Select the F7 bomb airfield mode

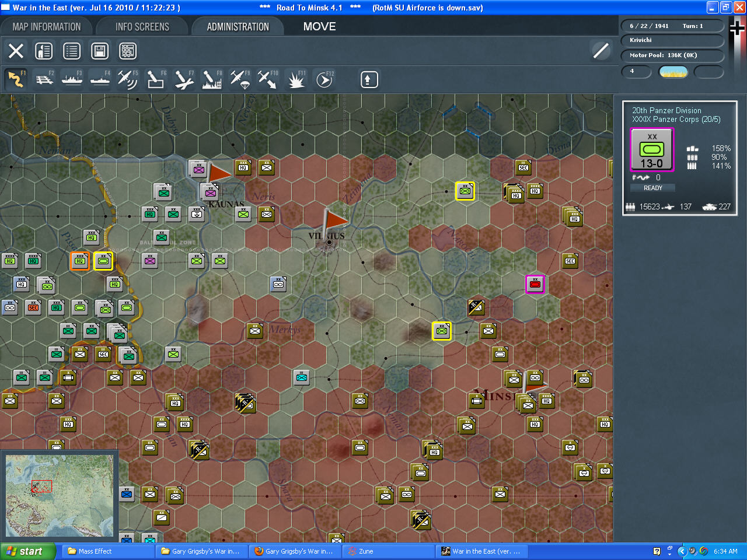(x=184, y=79)
